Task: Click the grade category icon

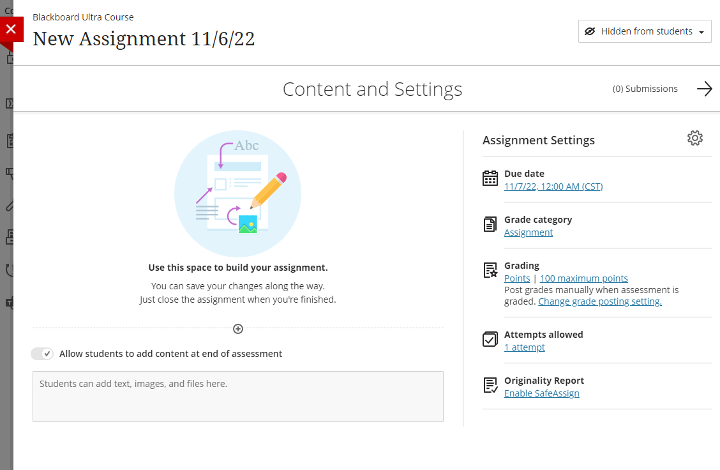Action: coord(490,225)
